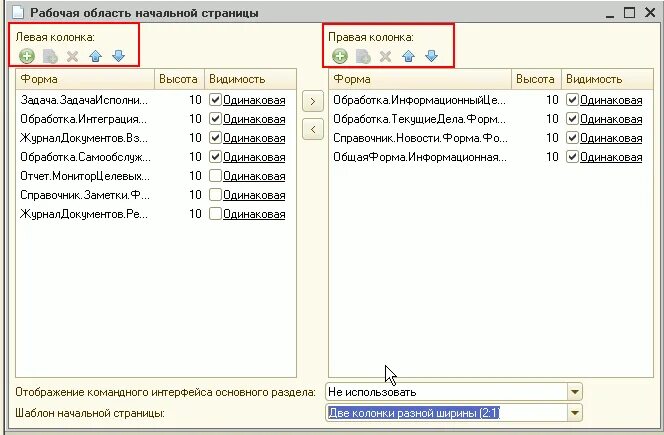Uncheck visibility for Обработка.Самообслуж... row
The height and width of the screenshot is (435, 664).
215,157
